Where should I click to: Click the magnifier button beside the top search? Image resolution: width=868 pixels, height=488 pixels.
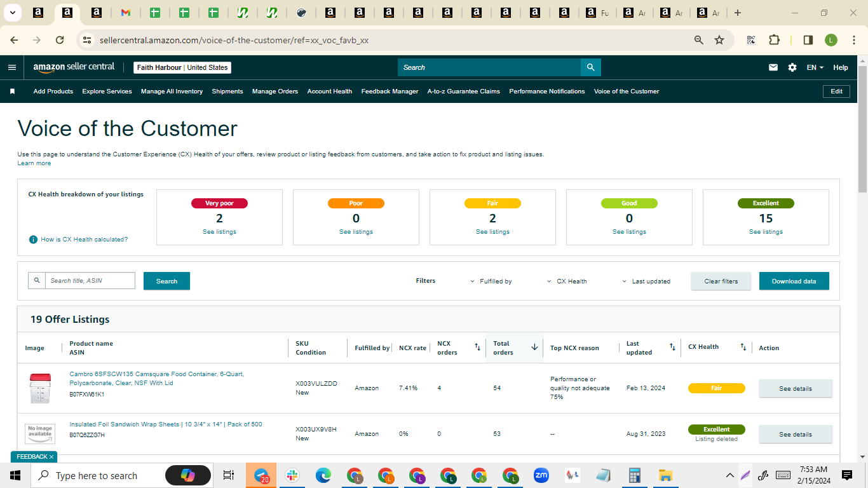[591, 67]
